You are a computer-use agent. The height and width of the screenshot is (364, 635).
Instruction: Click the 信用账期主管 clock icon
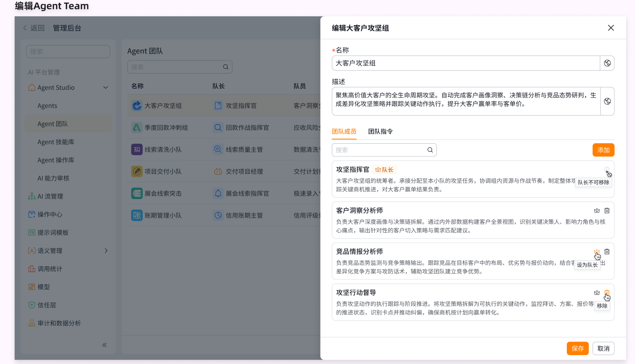pyautogui.click(x=218, y=215)
